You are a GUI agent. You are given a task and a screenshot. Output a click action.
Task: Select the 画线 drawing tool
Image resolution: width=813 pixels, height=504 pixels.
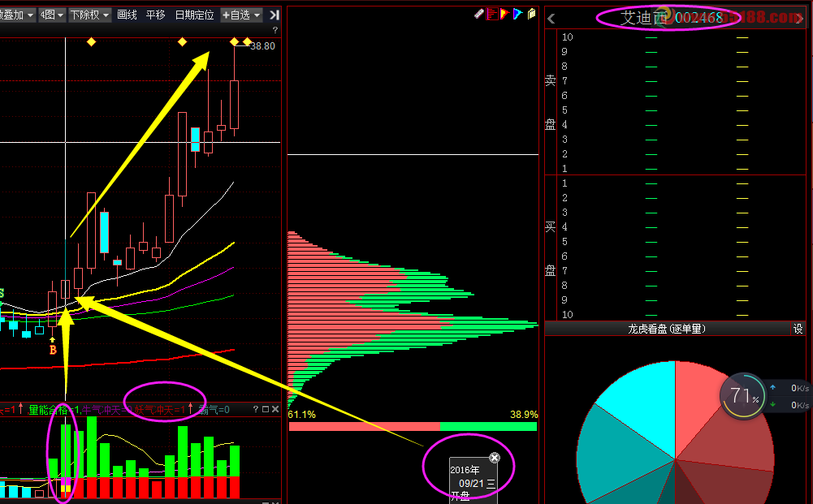127,15
